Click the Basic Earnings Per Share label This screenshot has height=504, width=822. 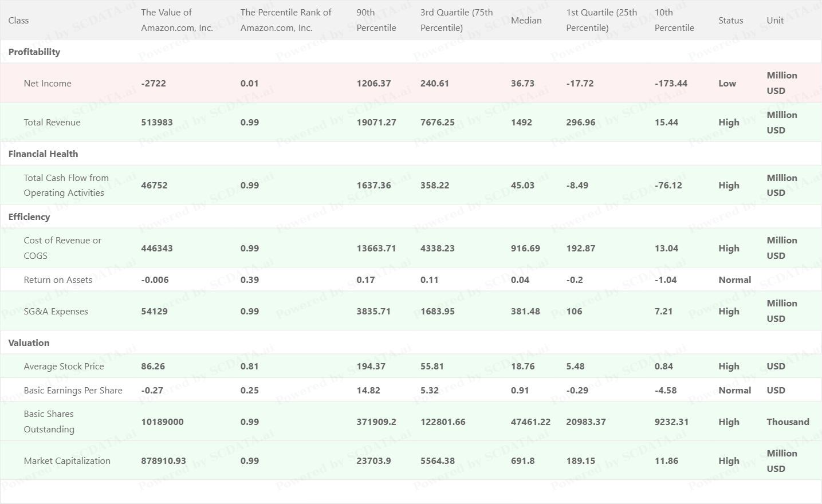point(73,390)
